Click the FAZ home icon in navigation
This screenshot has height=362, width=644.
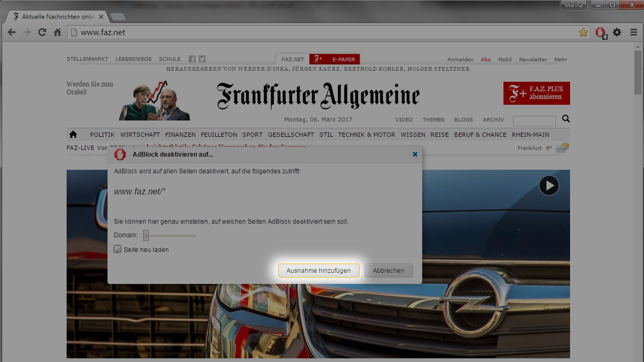tap(73, 135)
